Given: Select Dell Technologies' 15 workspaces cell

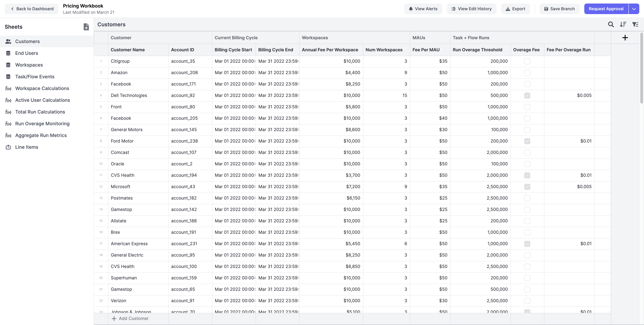Looking at the screenshot, I should (x=386, y=95).
